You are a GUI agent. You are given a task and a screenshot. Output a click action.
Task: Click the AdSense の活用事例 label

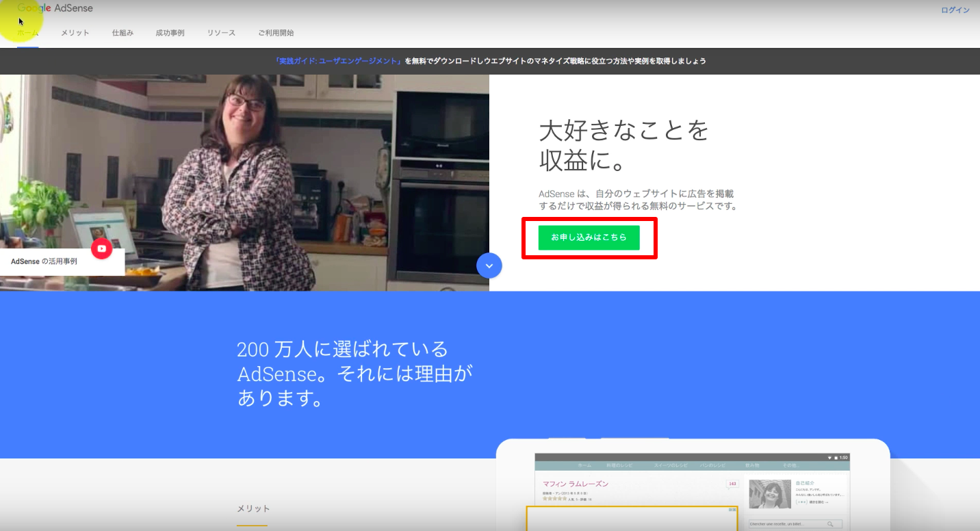pos(44,261)
